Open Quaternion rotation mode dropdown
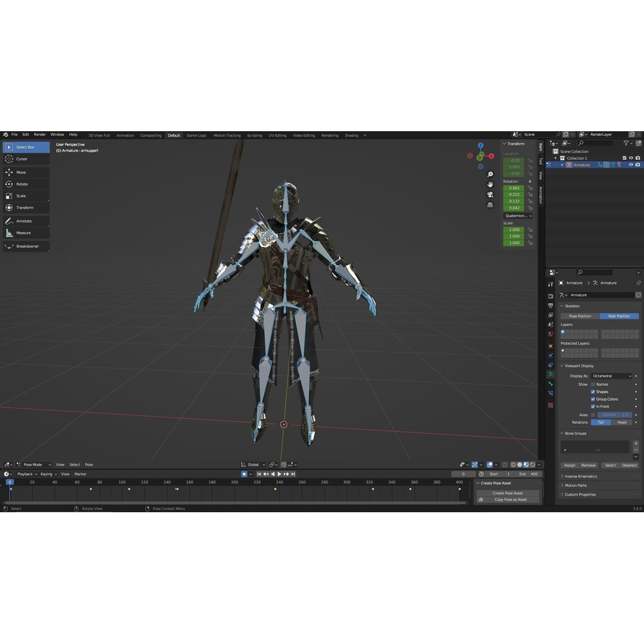The width and height of the screenshot is (644, 644). (518, 216)
